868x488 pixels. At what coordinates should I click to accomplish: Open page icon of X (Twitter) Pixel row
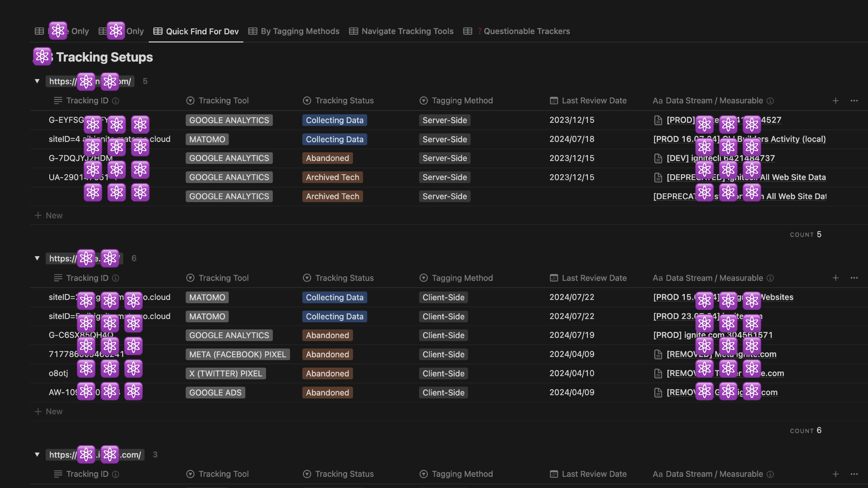tap(658, 373)
